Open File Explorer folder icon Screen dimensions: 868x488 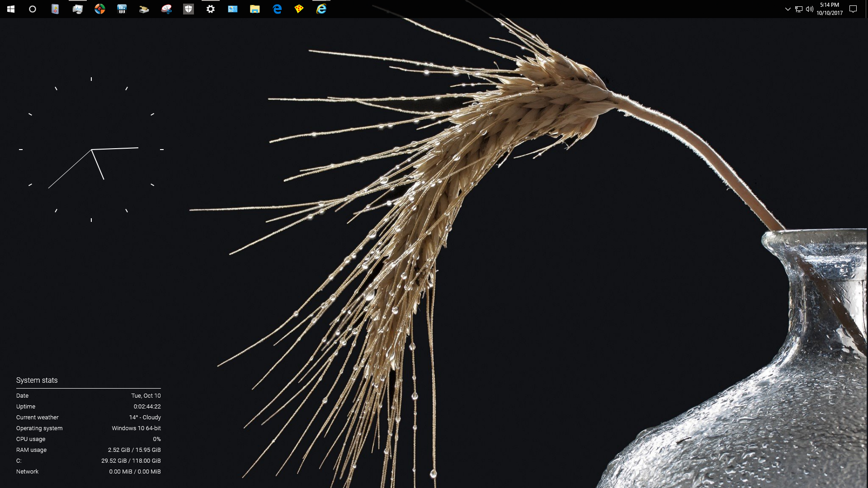pos(255,9)
